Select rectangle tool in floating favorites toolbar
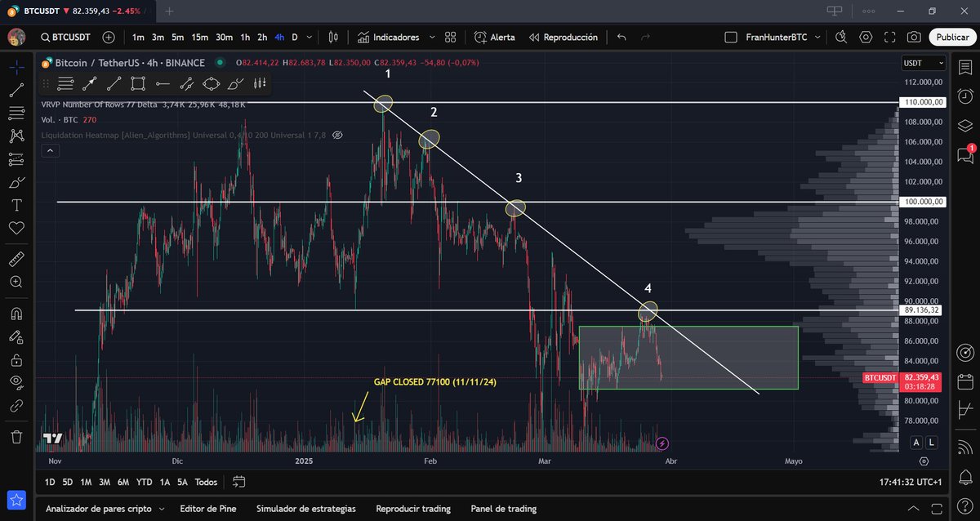 pos(138,82)
